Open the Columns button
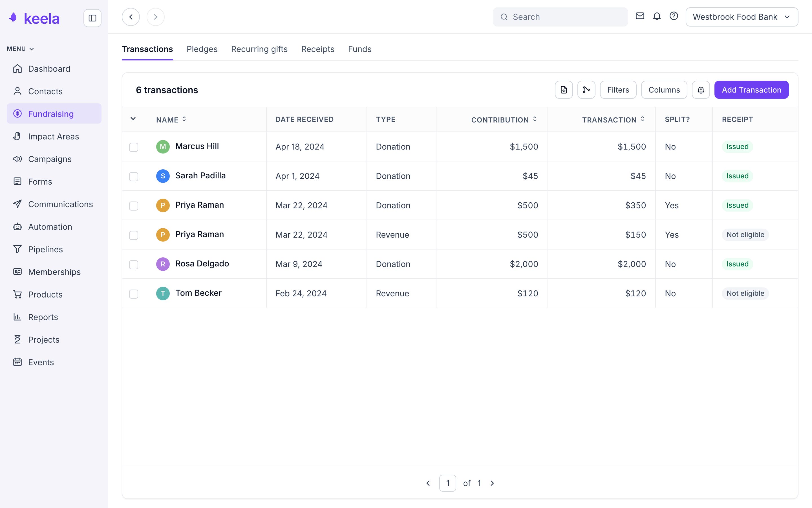This screenshot has width=812, height=508. pos(664,90)
